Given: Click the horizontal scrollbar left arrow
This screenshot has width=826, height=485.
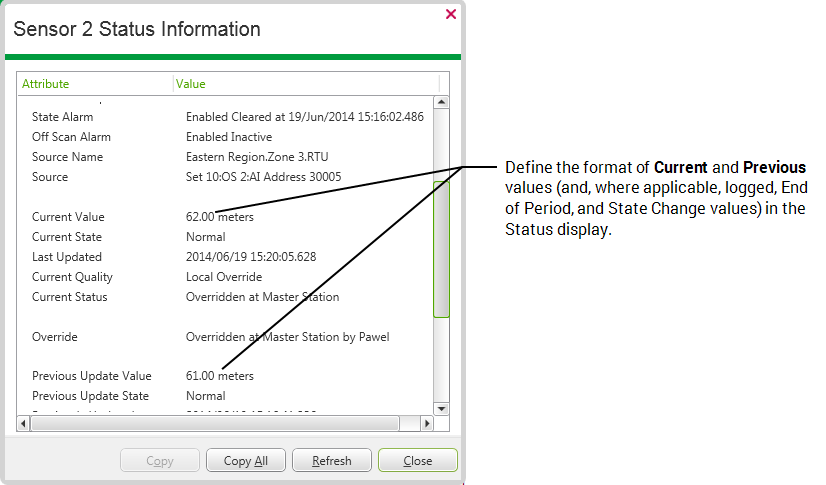Looking at the screenshot, I should click(x=25, y=424).
